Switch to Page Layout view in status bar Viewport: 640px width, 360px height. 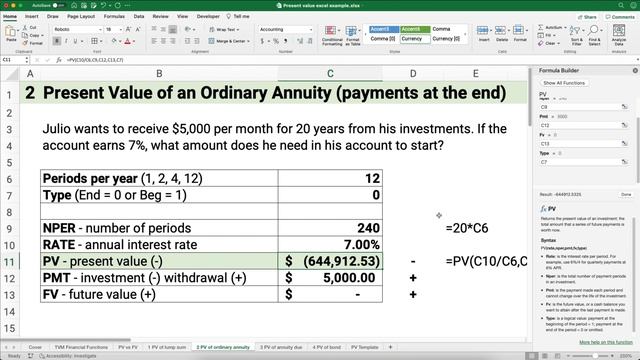click(x=544, y=356)
